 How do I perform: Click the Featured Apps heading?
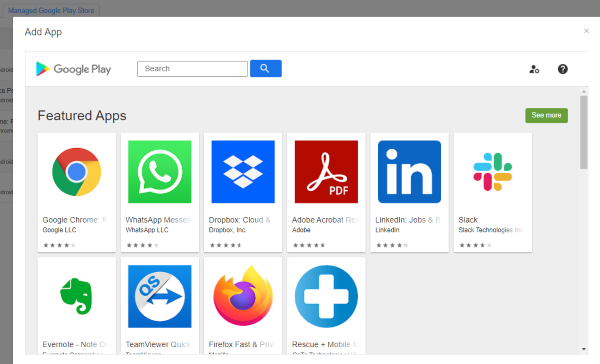pos(82,116)
